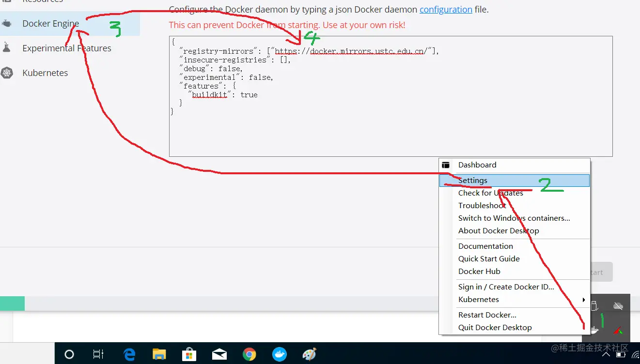Viewport: 640px width, 364px height.
Task: Open Microsoft Store from the taskbar
Action: pyautogui.click(x=189, y=354)
